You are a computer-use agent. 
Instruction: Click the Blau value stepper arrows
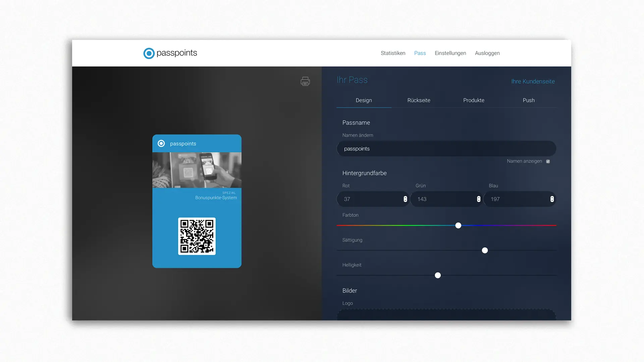pos(552,199)
